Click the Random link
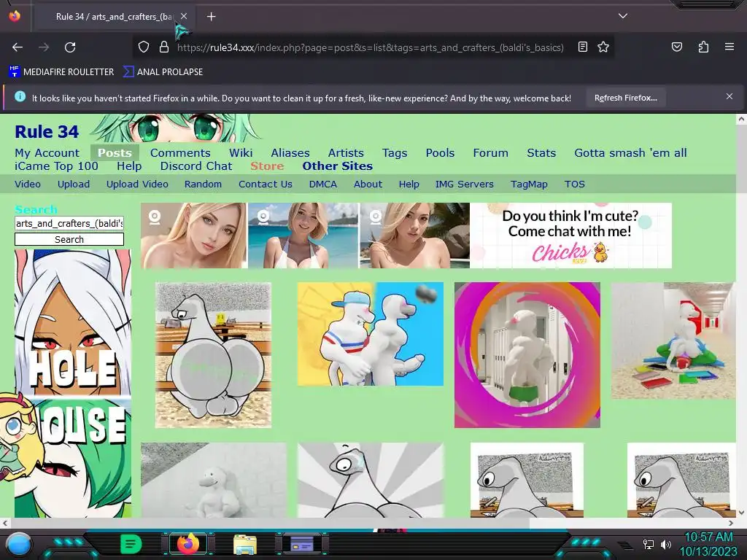This screenshot has height=560, width=747. click(x=203, y=184)
